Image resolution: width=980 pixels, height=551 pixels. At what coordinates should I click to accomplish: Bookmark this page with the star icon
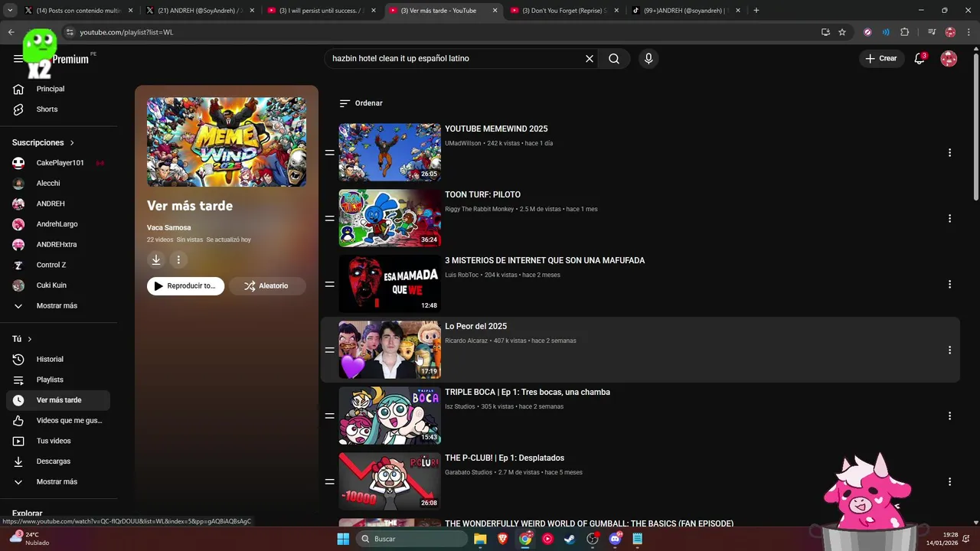pyautogui.click(x=842, y=32)
